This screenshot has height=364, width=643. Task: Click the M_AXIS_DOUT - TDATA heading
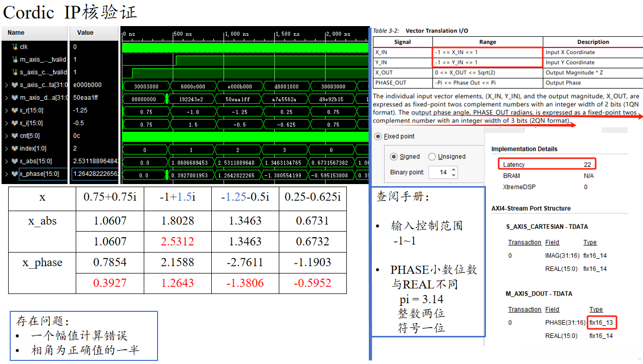(x=539, y=293)
